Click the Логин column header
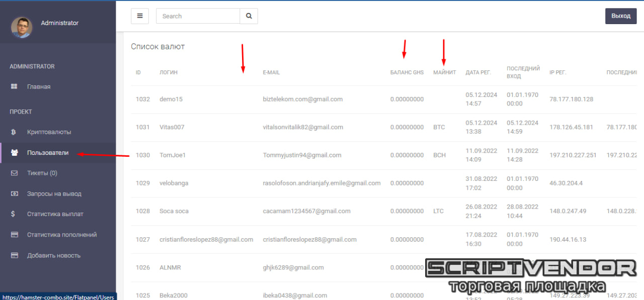The width and height of the screenshot is (644, 300). pyautogui.click(x=169, y=72)
